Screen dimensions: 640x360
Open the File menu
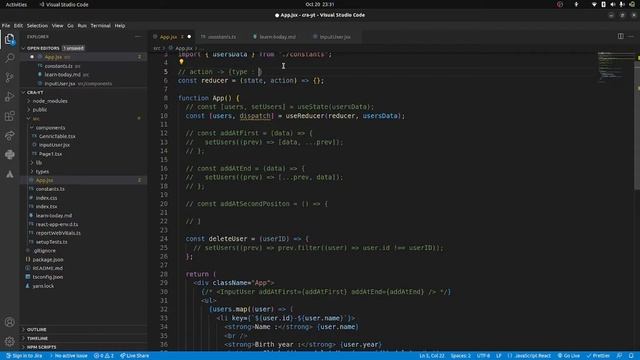(x=6, y=26)
